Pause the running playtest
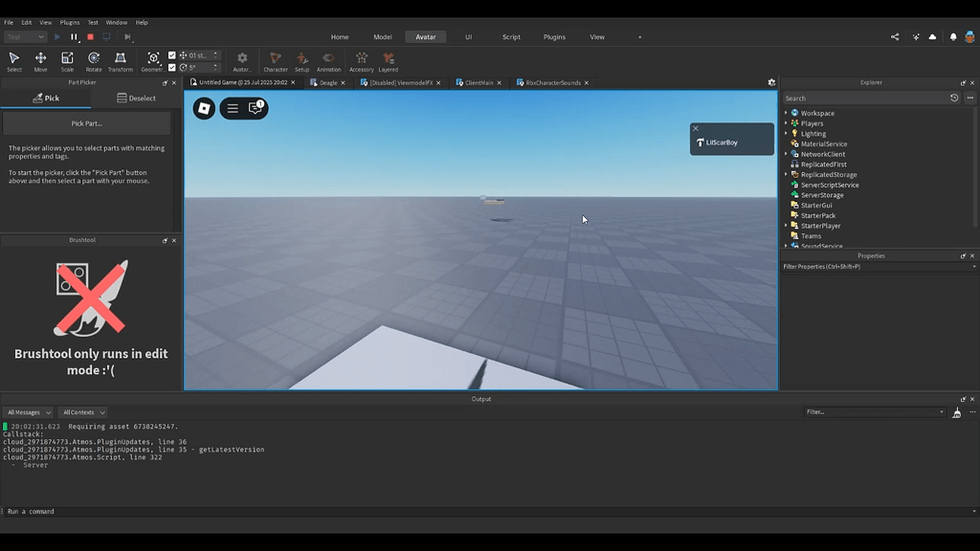The width and height of the screenshot is (980, 551). [74, 37]
